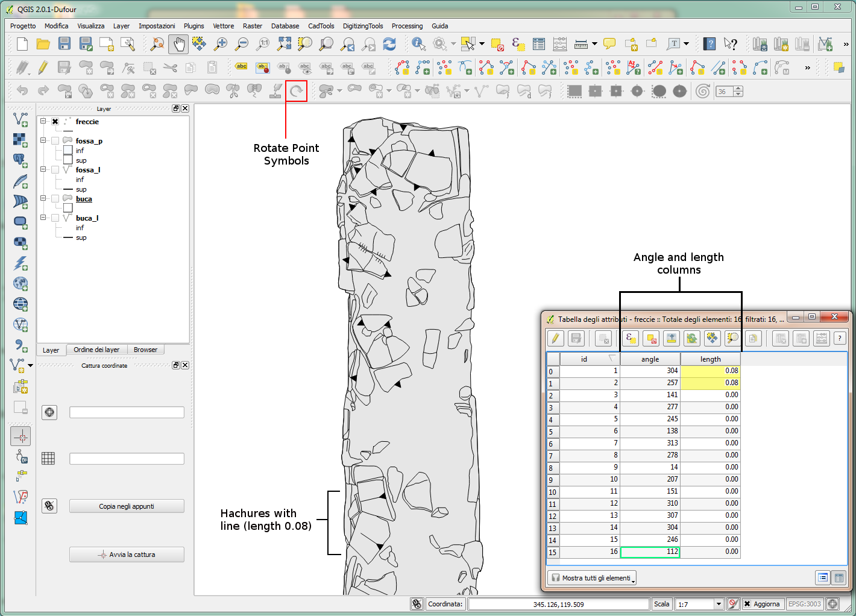Click Select by Expression epsilon icon in attribute table
The height and width of the screenshot is (616, 856).
point(631,338)
